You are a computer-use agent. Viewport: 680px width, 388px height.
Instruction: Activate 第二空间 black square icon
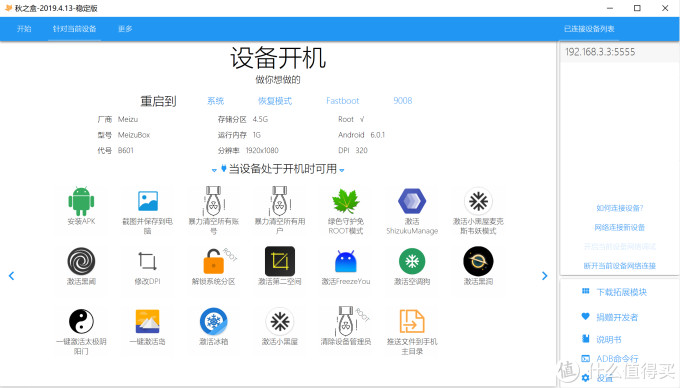click(280, 261)
